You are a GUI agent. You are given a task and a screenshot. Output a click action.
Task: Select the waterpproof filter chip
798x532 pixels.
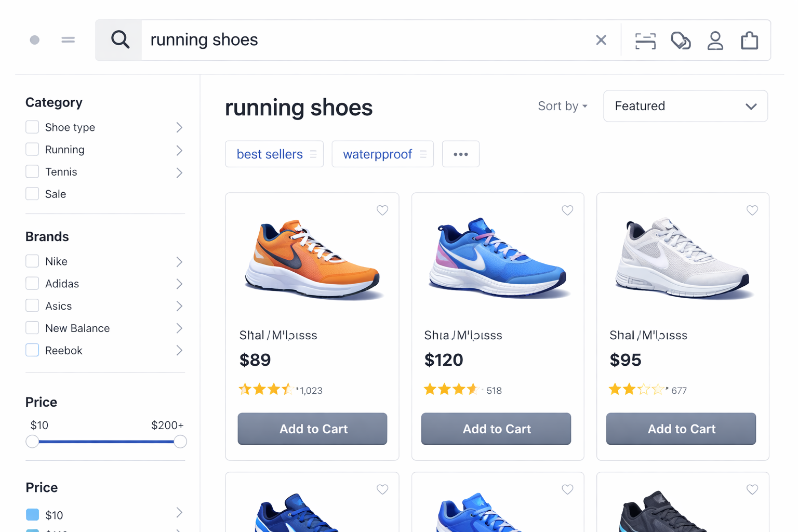(x=382, y=154)
